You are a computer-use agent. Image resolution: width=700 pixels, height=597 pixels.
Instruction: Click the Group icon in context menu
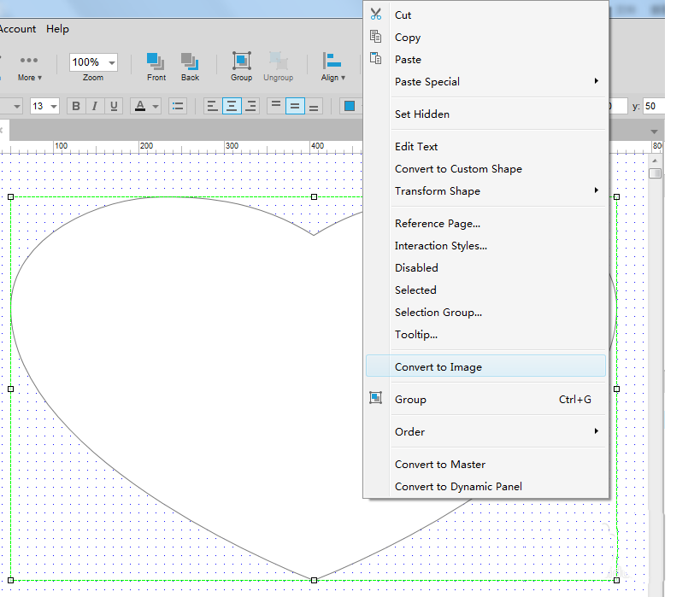(376, 399)
